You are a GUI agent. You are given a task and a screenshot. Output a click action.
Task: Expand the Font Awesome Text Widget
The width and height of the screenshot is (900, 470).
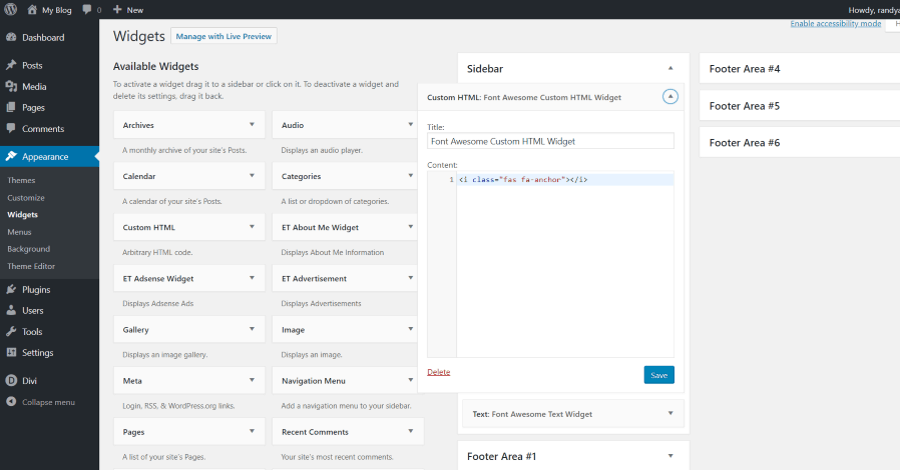click(670, 413)
